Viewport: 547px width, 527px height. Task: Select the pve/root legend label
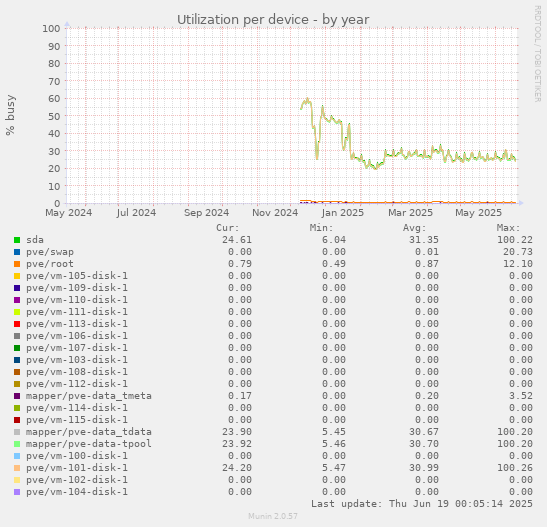point(50,264)
